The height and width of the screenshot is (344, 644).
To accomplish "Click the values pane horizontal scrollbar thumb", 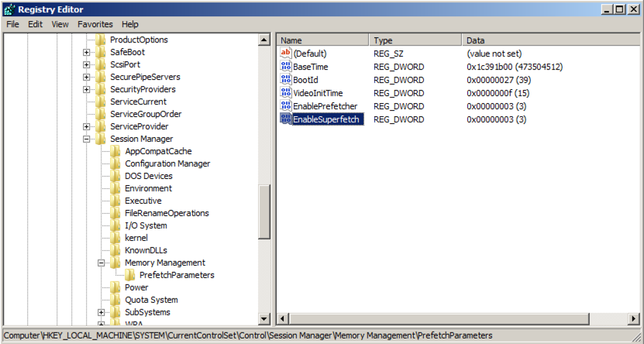I will tap(439, 318).
